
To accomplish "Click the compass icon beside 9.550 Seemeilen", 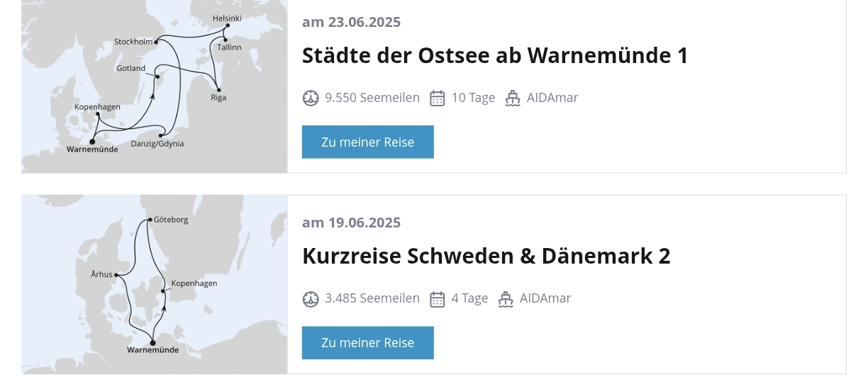I will pyautogui.click(x=311, y=98).
